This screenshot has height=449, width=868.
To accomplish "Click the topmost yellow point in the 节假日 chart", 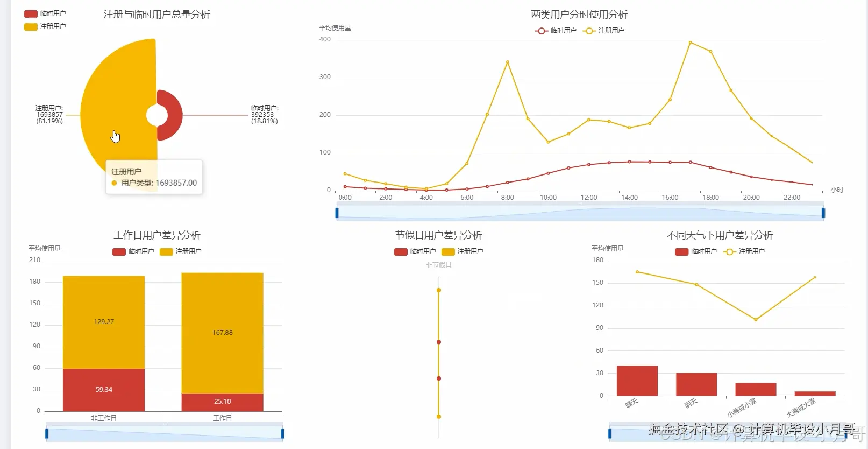I will point(439,290).
